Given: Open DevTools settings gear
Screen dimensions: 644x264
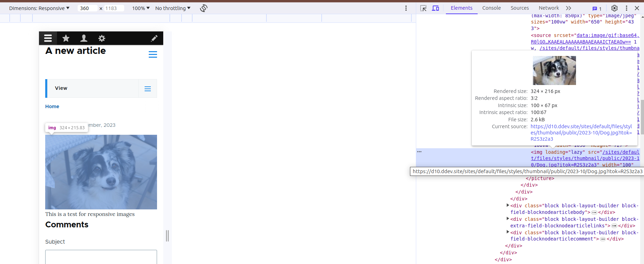Looking at the screenshot, I should (614, 8).
